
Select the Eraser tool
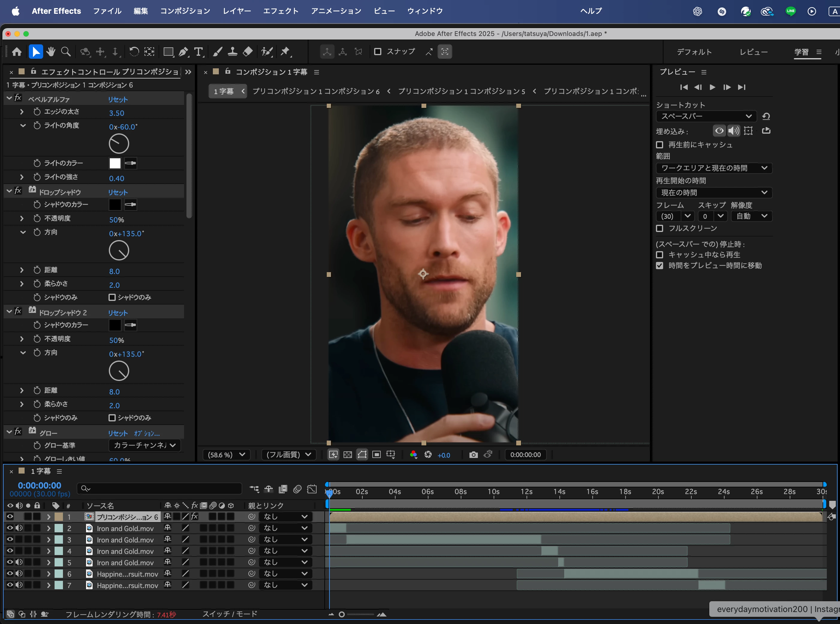(248, 52)
